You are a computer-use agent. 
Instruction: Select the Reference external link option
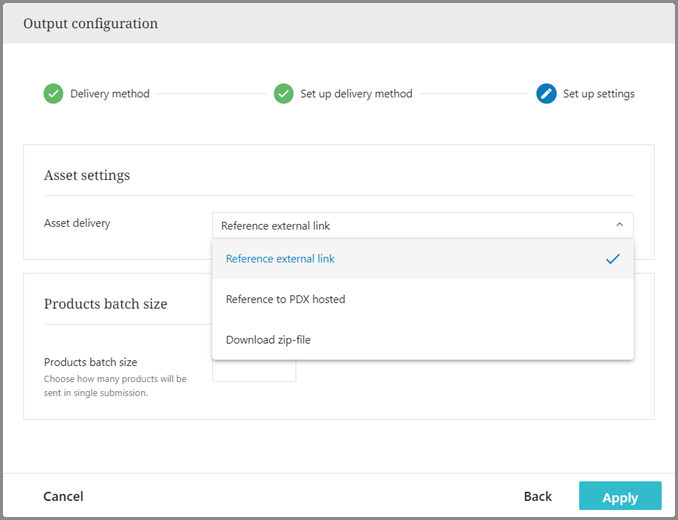pyautogui.click(x=281, y=259)
